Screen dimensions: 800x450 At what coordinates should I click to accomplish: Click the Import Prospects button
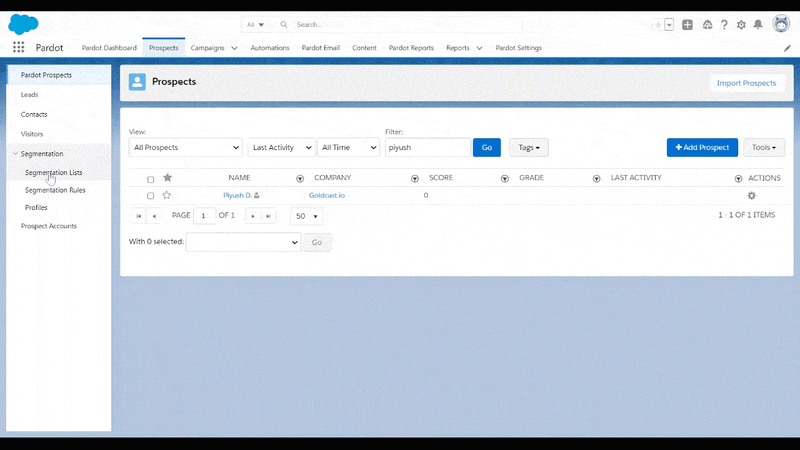click(746, 83)
